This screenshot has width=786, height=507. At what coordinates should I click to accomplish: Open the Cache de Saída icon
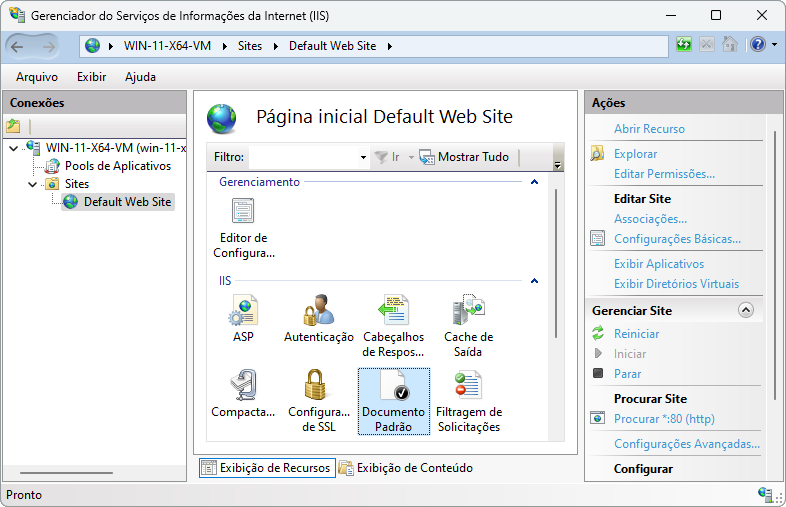point(468,312)
